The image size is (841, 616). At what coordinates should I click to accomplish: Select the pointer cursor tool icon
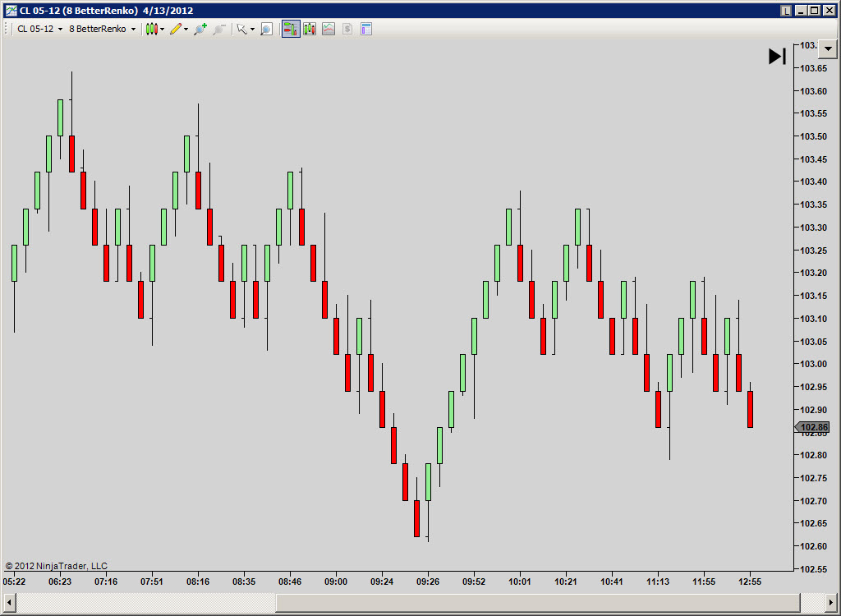pyautogui.click(x=242, y=29)
